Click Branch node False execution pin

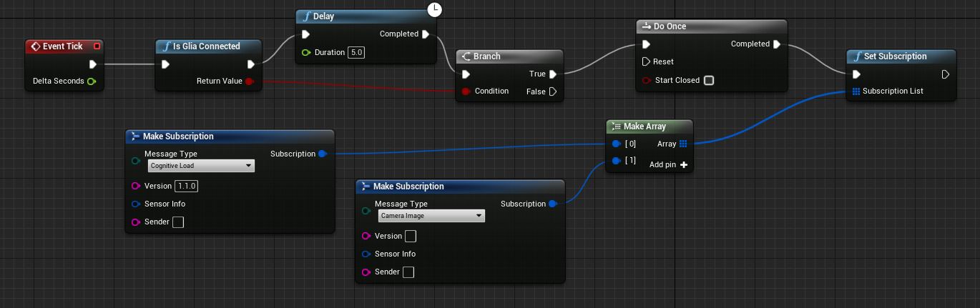click(553, 91)
